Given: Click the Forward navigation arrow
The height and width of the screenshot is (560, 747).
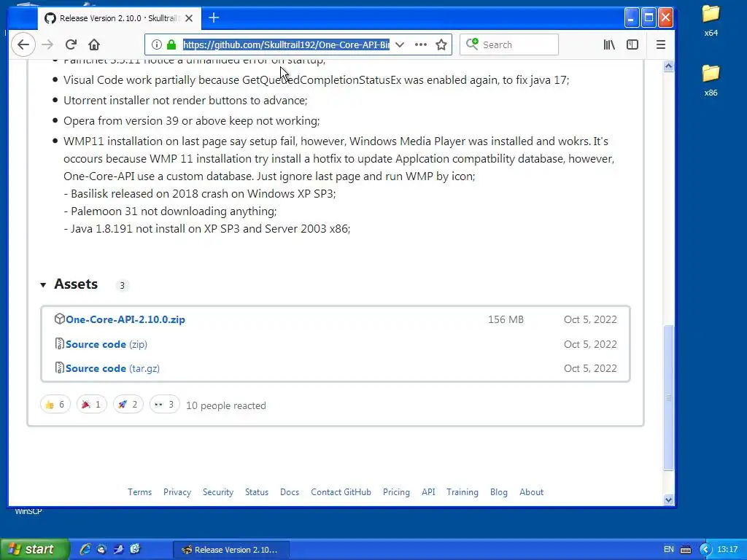Looking at the screenshot, I should pyautogui.click(x=47, y=44).
